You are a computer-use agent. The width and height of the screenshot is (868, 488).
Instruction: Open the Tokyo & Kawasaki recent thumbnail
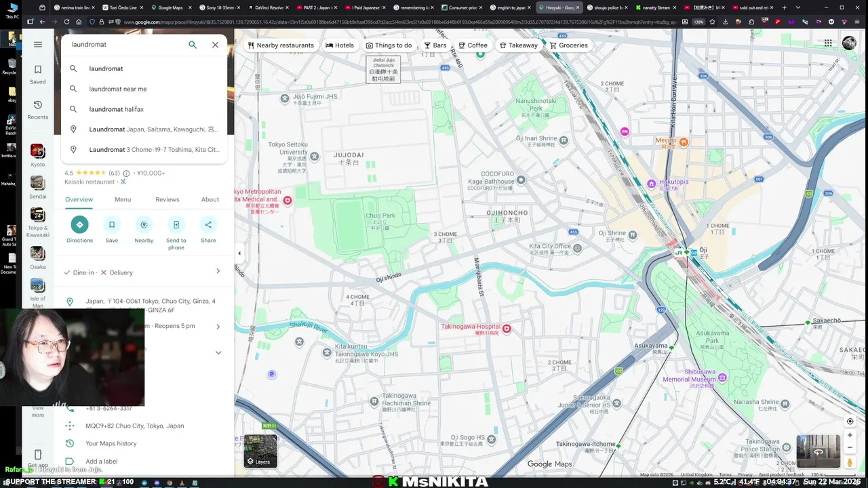pyautogui.click(x=38, y=222)
